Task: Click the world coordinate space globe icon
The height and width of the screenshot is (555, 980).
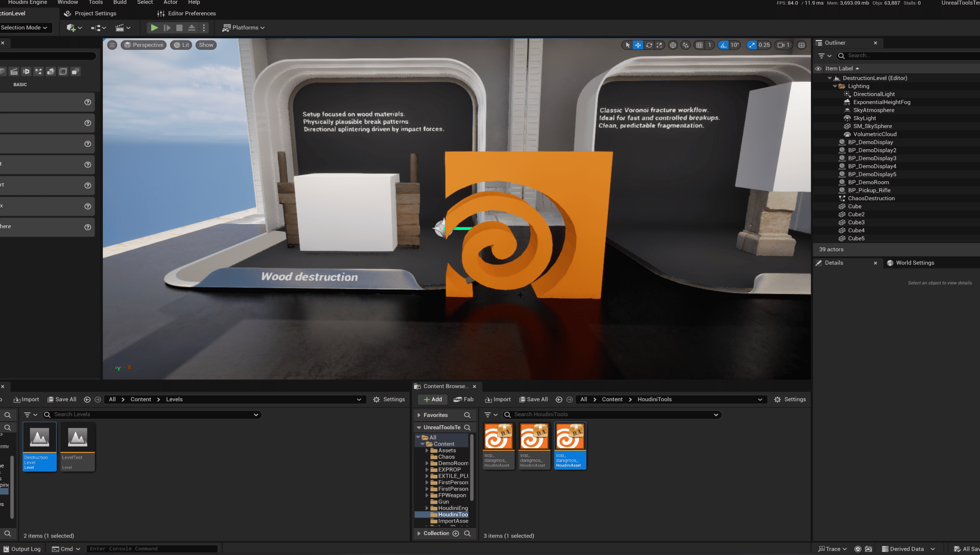Action: coord(673,45)
